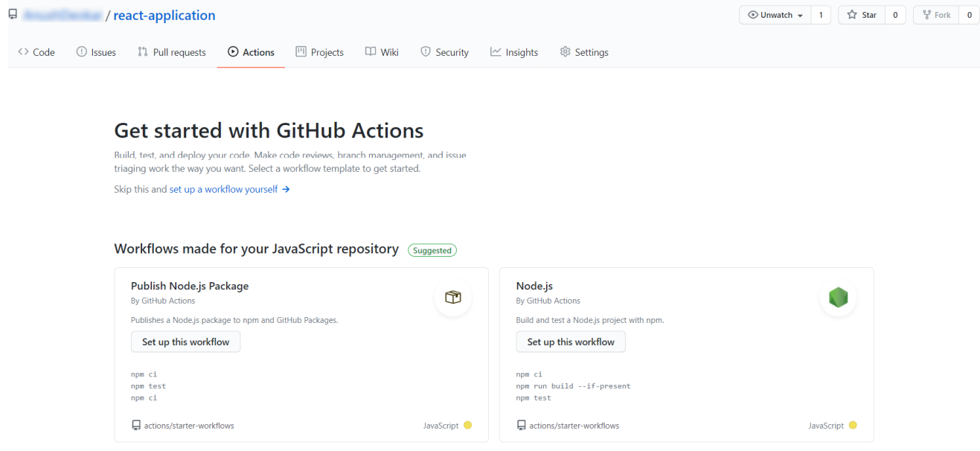Expand the Unwatch dropdown
Viewport: 980px width, 451px height.
(x=774, y=15)
